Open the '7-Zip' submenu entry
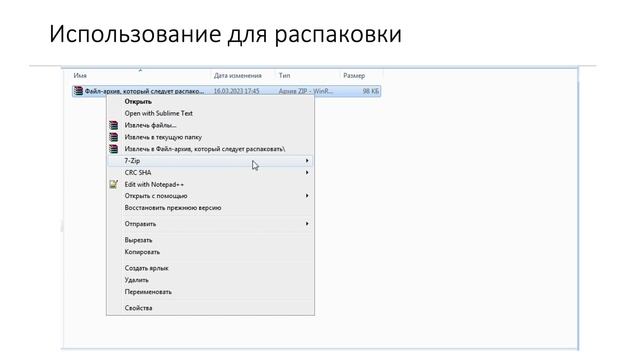This screenshot has height=360, width=640. (x=210, y=161)
